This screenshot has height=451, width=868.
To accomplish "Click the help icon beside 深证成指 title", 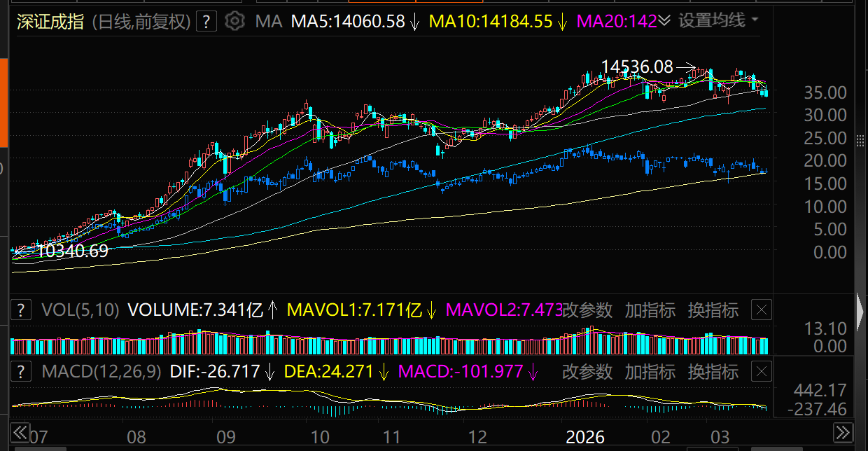I will pyautogui.click(x=206, y=22).
